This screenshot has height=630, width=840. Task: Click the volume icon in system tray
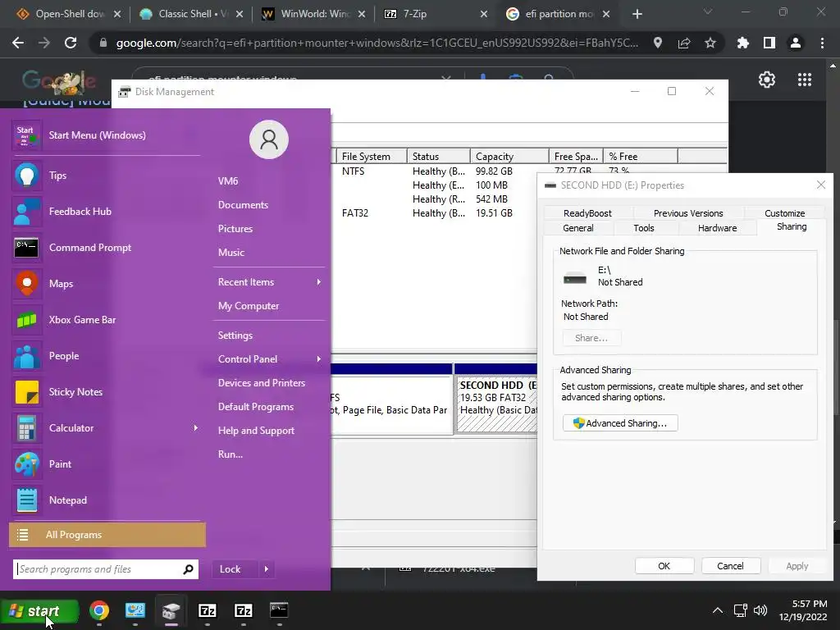pyautogui.click(x=760, y=610)
